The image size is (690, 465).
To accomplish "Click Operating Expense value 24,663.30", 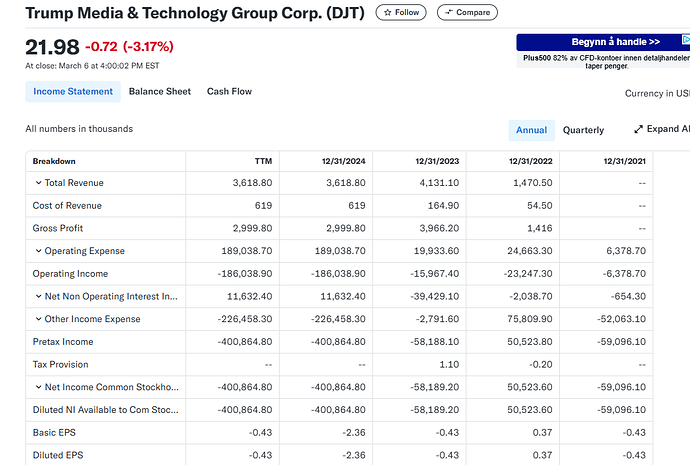I will [x=530, y=251].
